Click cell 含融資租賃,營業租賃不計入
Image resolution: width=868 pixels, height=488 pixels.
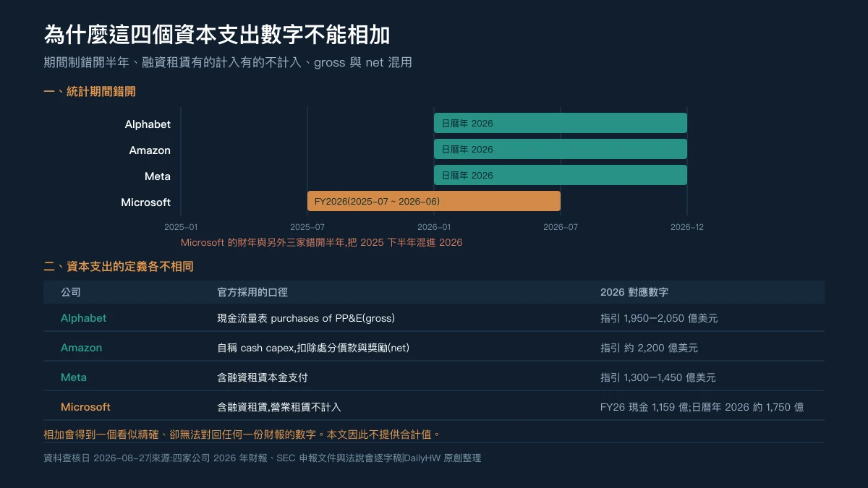point(278,407)
